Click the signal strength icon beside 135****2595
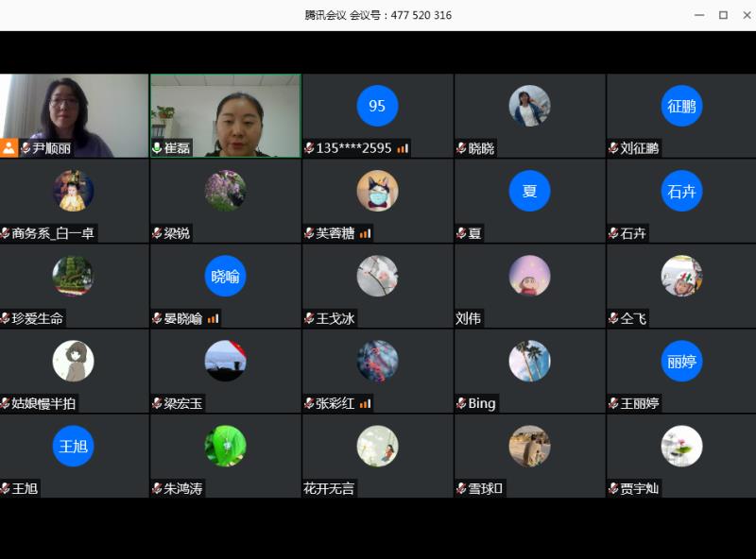 [x=404, y=148]
